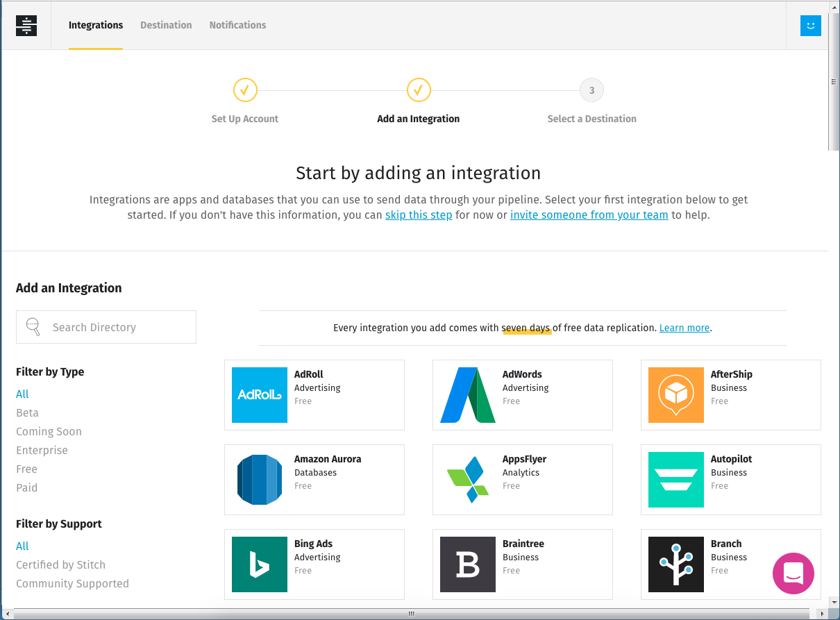This screenshot has height=620, width=840.
Task: Click the AfterShip package icon
Action: [x=675, y=394]
